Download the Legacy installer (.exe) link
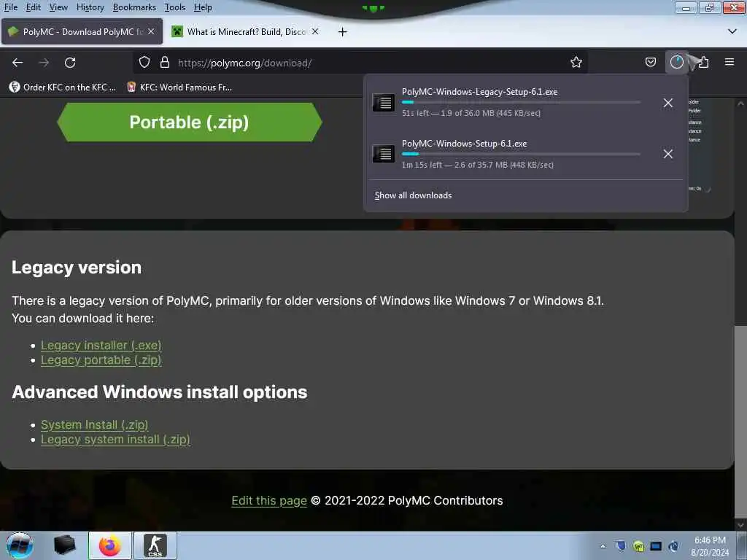 [101, 345]
